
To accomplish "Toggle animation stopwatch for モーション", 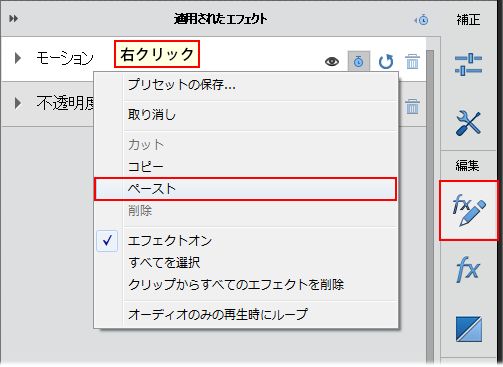I will 359,61.
